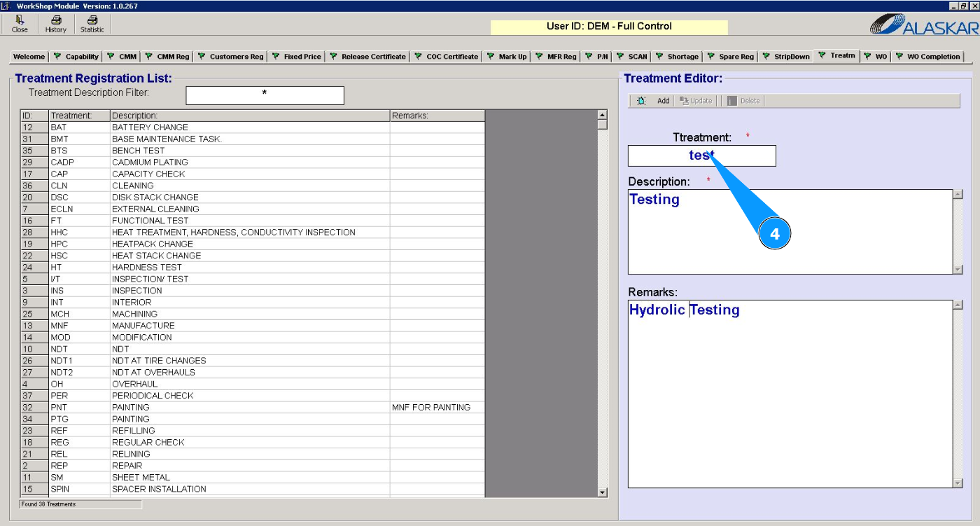Select the BASE MAINTENANCE TASK. row
Screen dimensions: 980x526
(x=253, y=139)
